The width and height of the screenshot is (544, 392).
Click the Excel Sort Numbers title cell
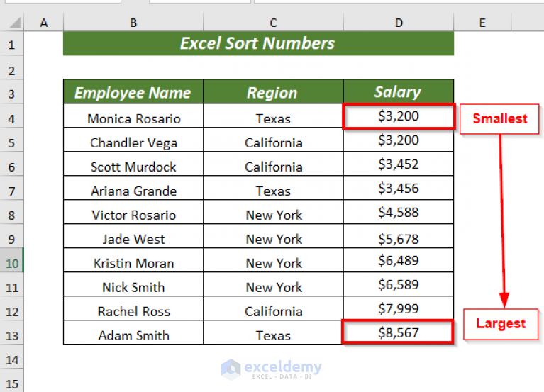258,44
